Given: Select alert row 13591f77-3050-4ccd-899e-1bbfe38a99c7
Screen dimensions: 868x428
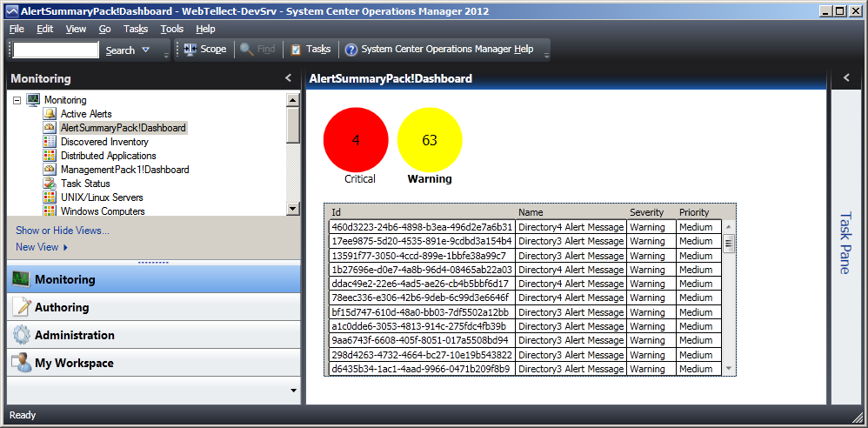Looking at the screenshot, I should tap(524, 255).
